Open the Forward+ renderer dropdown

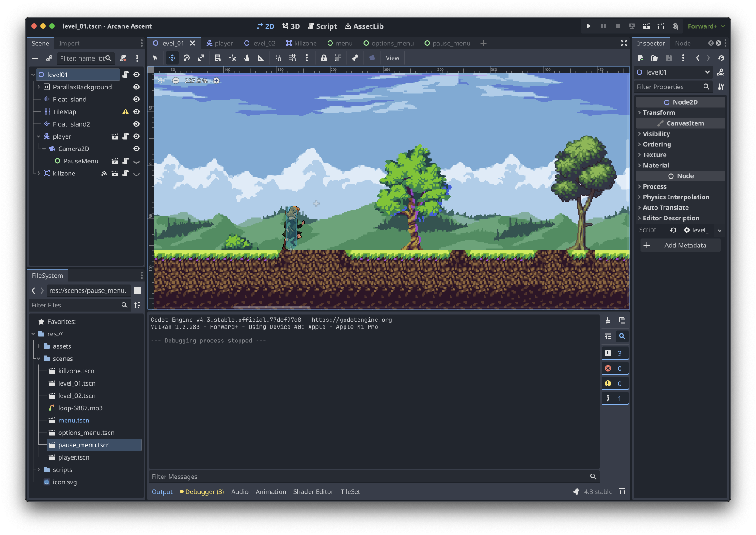[x=705, y=26]
